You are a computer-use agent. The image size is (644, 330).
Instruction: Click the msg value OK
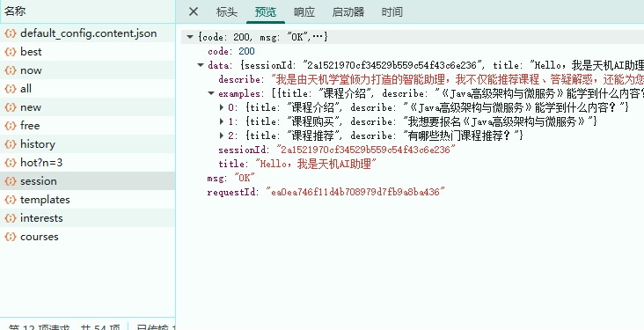coord(245,178)
